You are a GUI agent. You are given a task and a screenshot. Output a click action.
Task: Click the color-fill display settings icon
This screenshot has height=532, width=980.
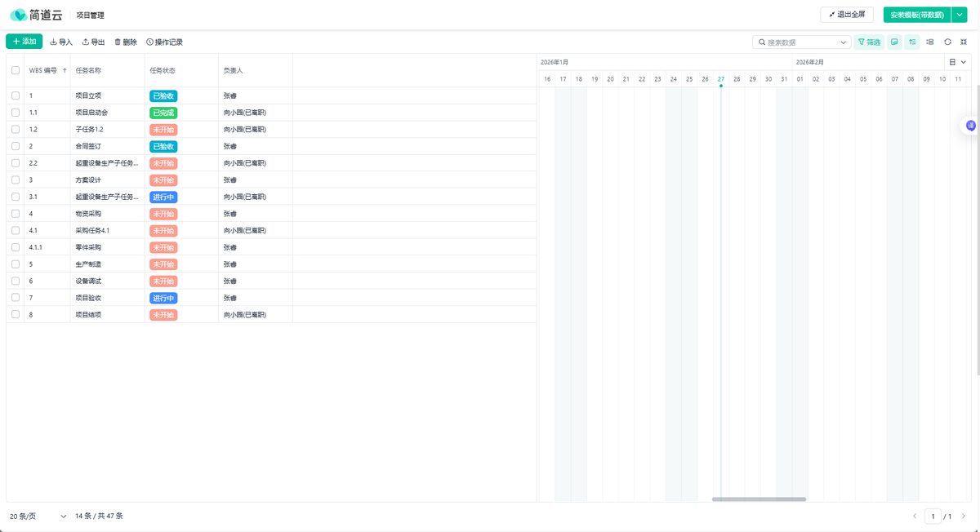[x=895, y=42]
